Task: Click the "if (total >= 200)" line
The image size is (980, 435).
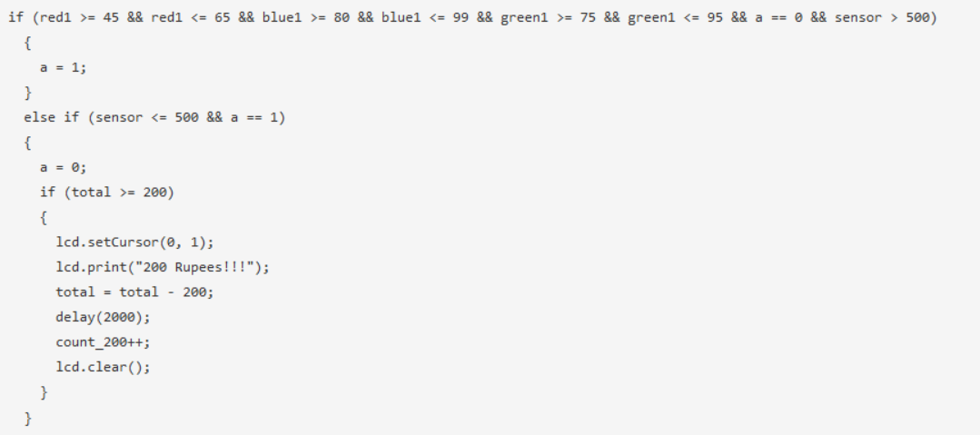Action: (x=106, y=193)
